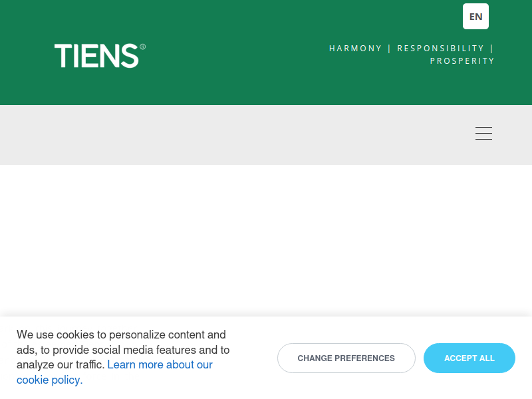Viewport: 532px width, 399px height.
Task: Click the gray navigation bar background
Action: pyautogui.click(x=237, y=135)
